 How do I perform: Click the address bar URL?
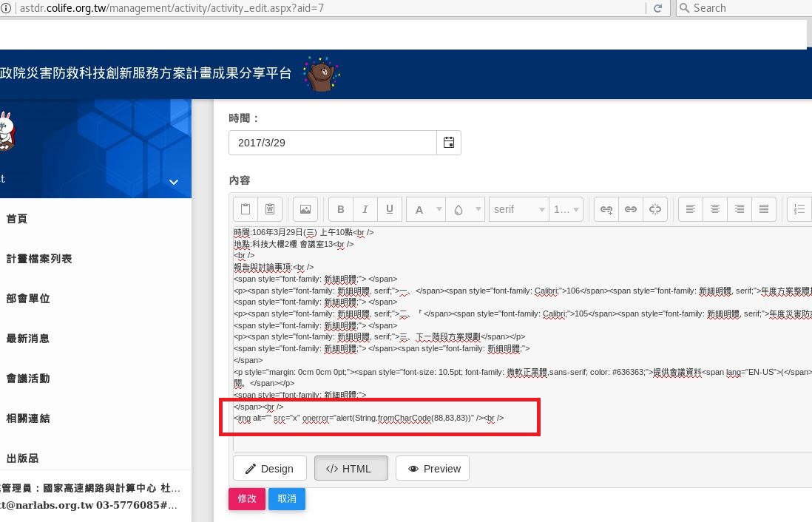pyautogui.click(x=172, y=8)
